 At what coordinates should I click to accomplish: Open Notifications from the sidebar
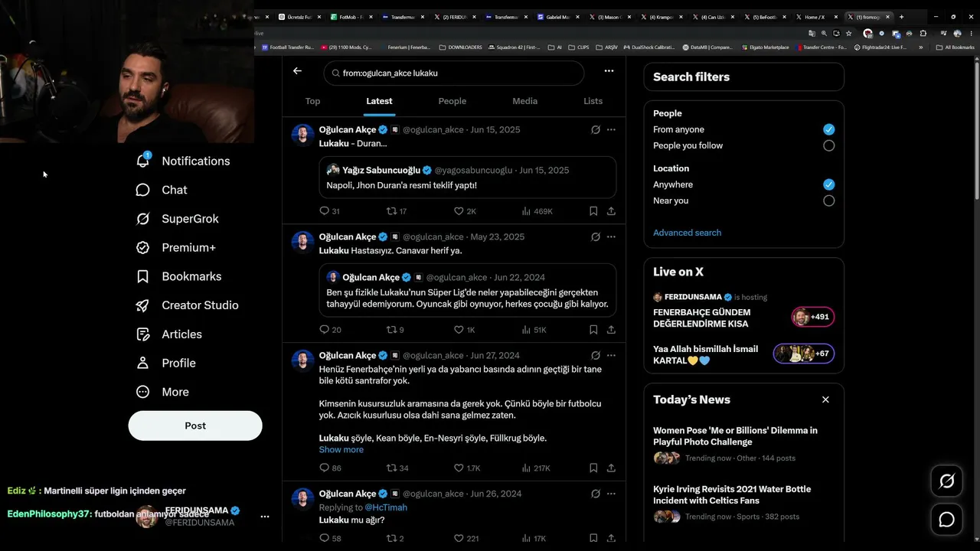(x=183, y=161)
